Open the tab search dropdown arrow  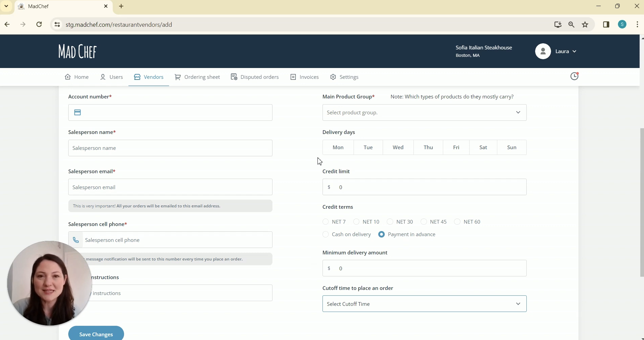tap(6, 6)
